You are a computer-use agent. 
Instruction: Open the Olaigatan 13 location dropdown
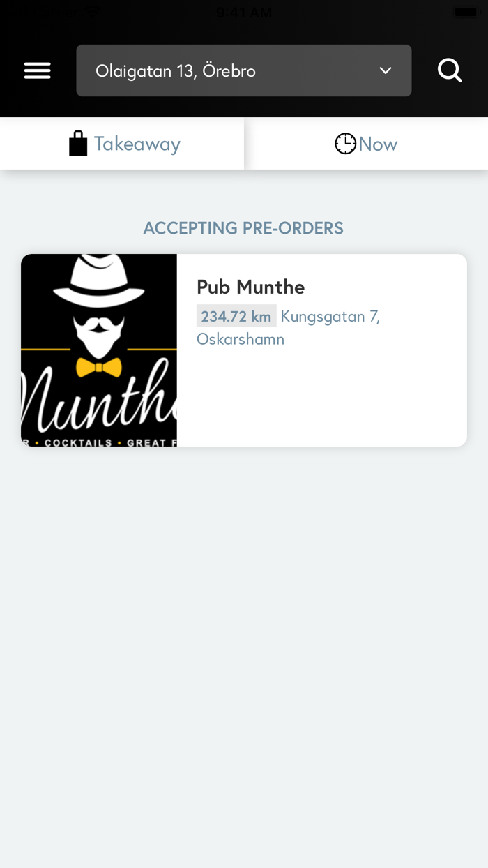(244, 70)
